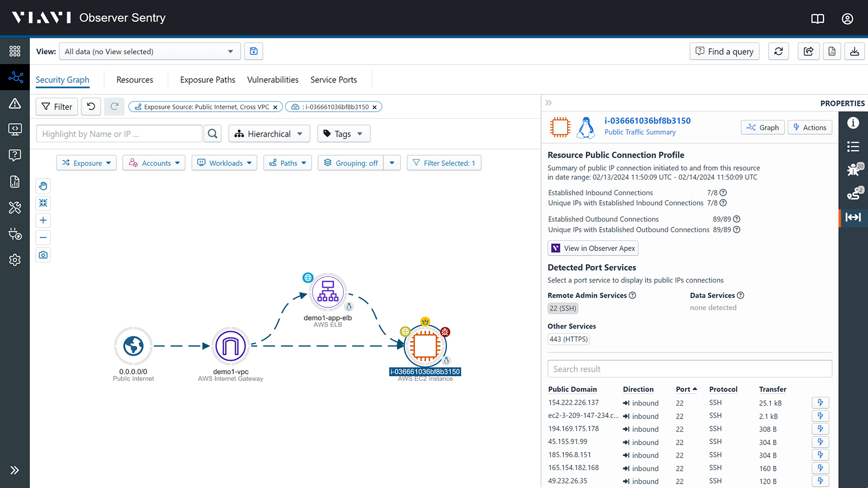Click the Filter button
868x488 pixels.
(x=57, y=106)
